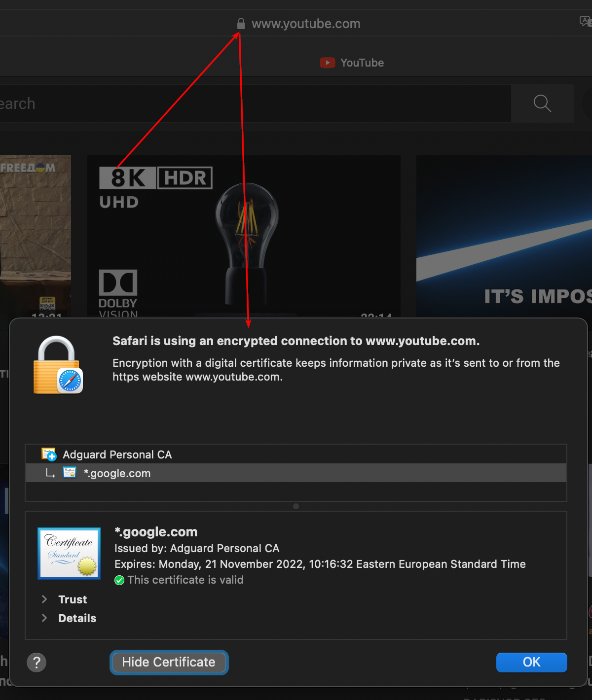This screenshot has height=700, width=592.
Task: Click the Hide Certificate button
Action: (x=169, y=663)
